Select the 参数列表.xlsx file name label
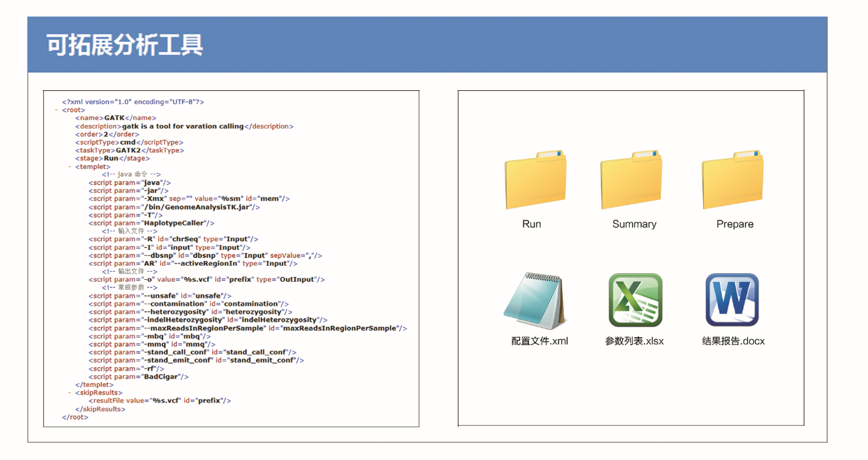The height and width of the screenshot is (460, 868). 634,341
